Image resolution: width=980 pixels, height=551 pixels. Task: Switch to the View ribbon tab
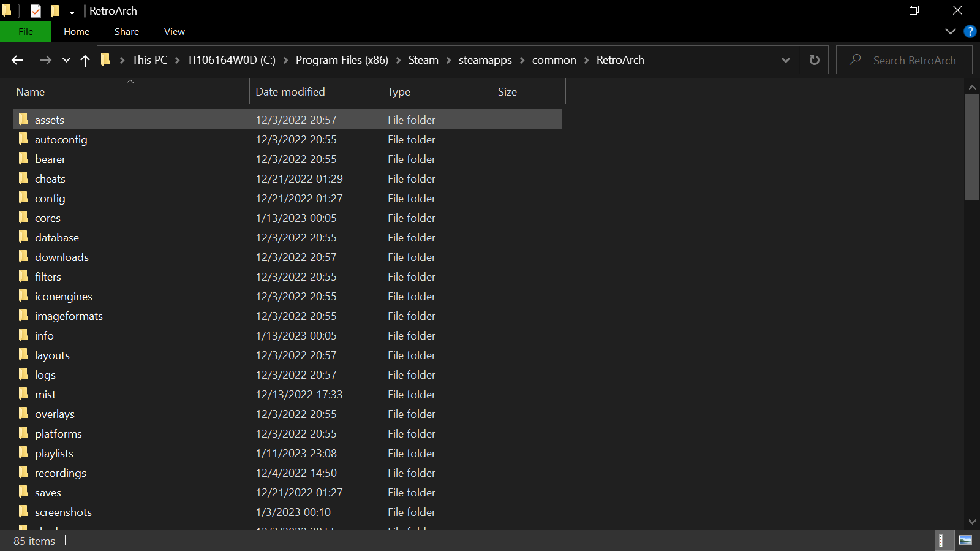pyautogui.click(x=174, y=31)
